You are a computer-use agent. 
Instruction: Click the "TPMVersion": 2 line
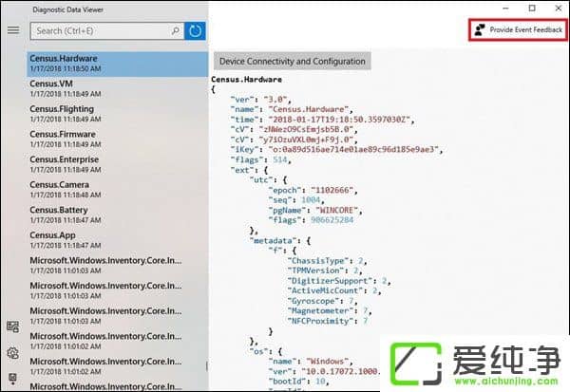click(325, 271)
